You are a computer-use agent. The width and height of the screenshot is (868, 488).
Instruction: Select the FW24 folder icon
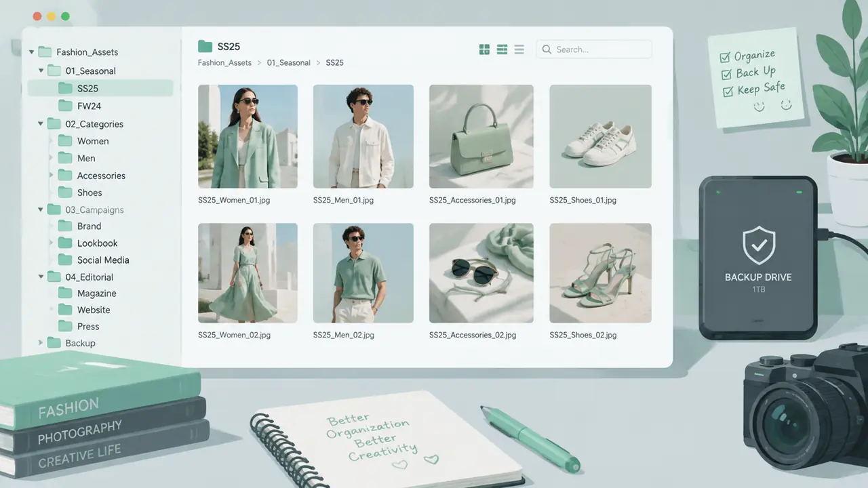pos(66,106)
